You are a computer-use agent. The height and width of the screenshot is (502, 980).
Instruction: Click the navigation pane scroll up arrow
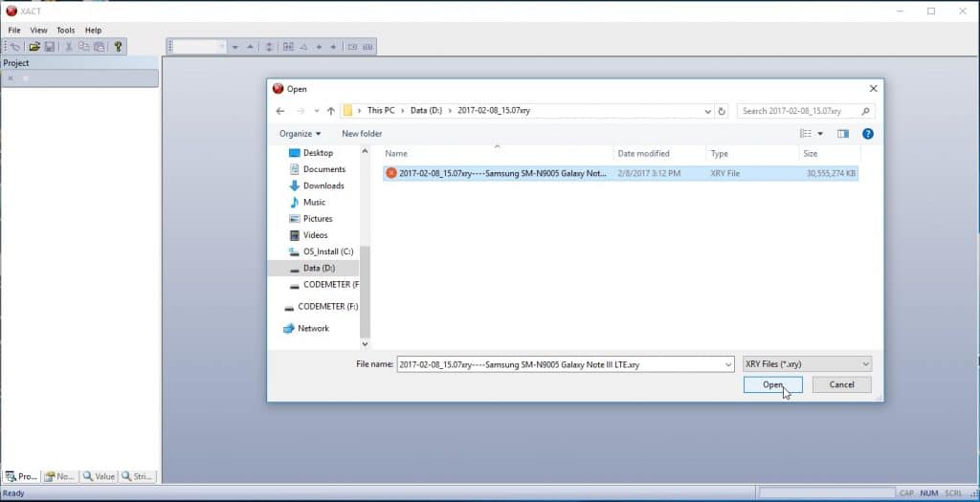[x=365, y=151]
